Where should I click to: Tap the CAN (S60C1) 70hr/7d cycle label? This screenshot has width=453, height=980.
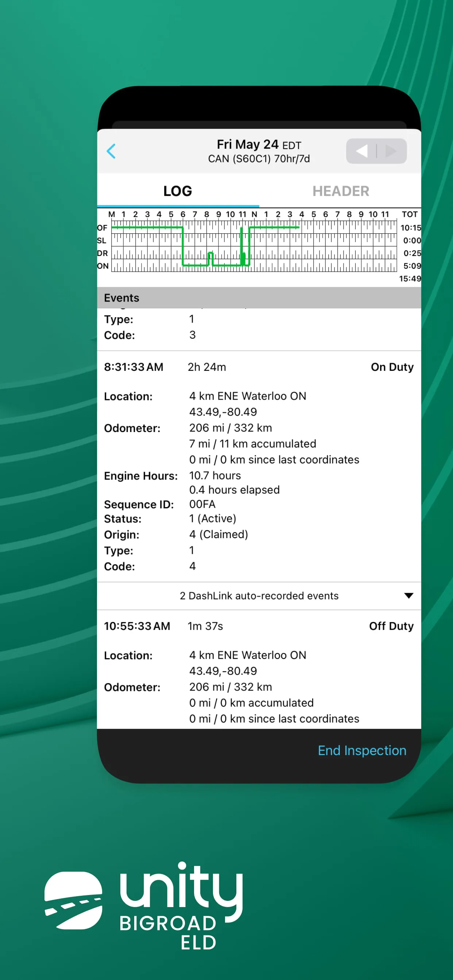click(x=259, y=159)
